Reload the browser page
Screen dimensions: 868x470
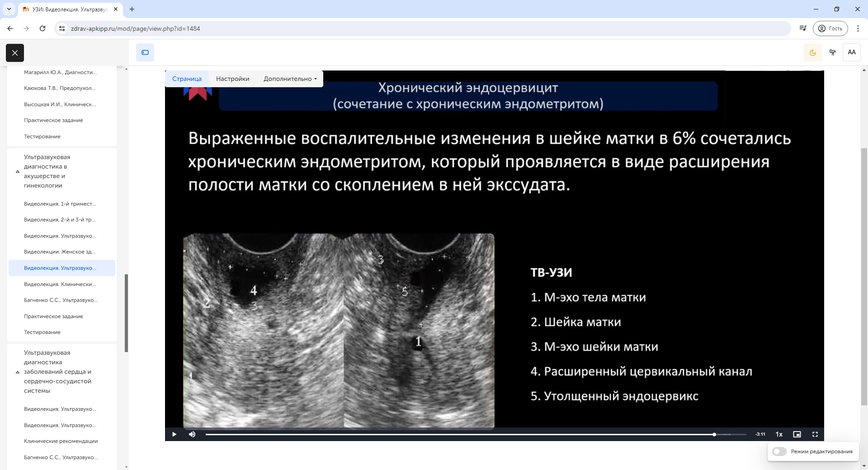coord(42,28)
